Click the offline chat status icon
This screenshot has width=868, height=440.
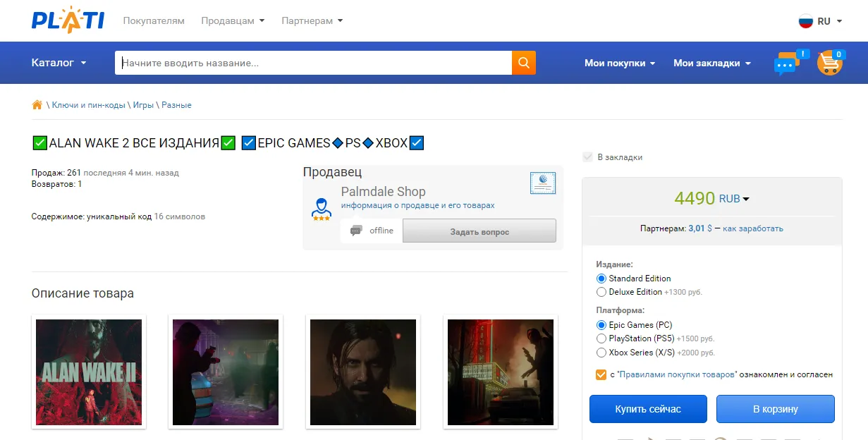coord(356,231)
